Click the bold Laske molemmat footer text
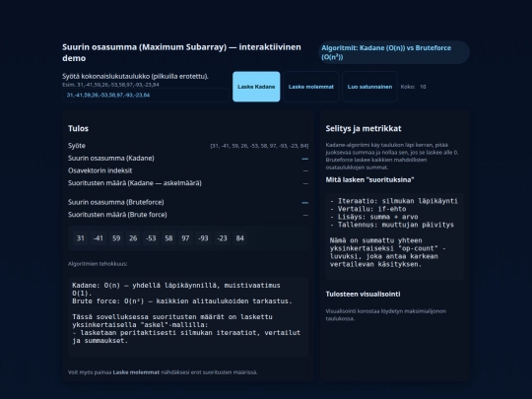The height and width of the screenshot is (399, 532). tap(136, 372)
